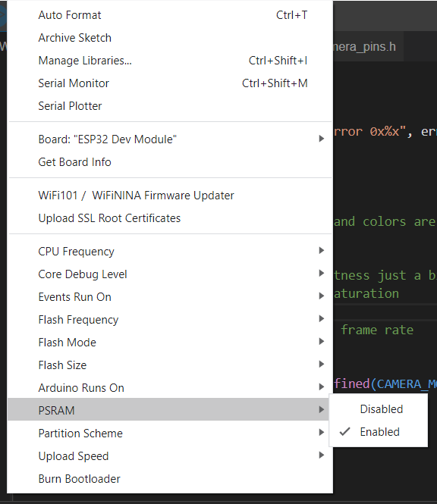Open Upload Speed submenu

(170, 455)
